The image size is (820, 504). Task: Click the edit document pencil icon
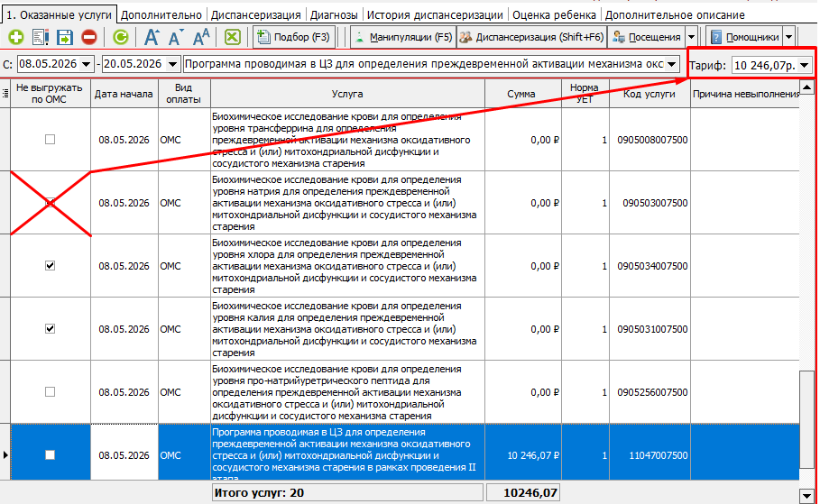pyautogui.click(x=41, y=37)
